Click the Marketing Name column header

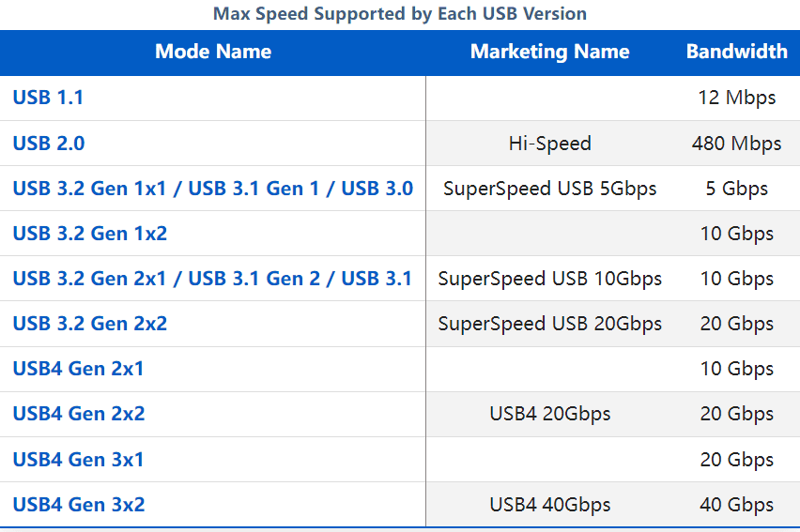549,52
